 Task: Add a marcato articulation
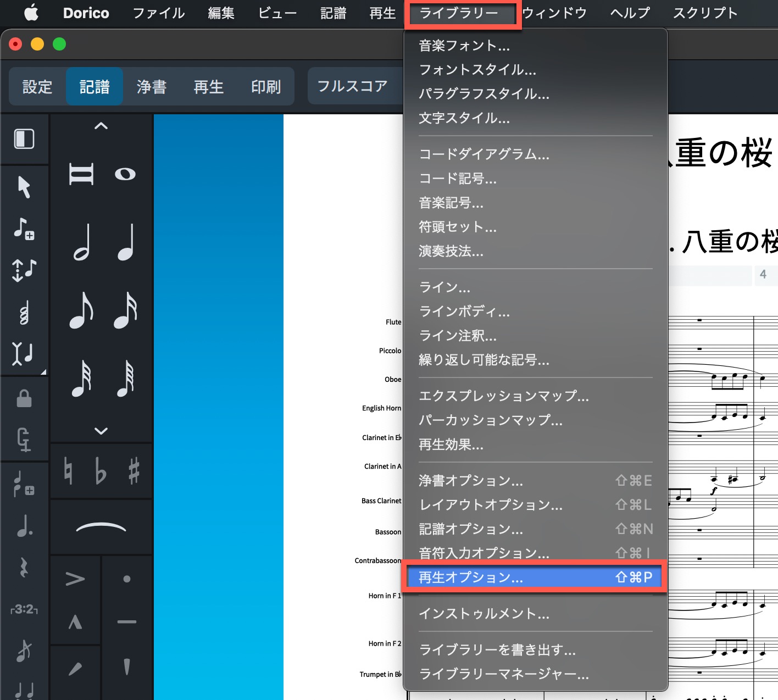75,622
